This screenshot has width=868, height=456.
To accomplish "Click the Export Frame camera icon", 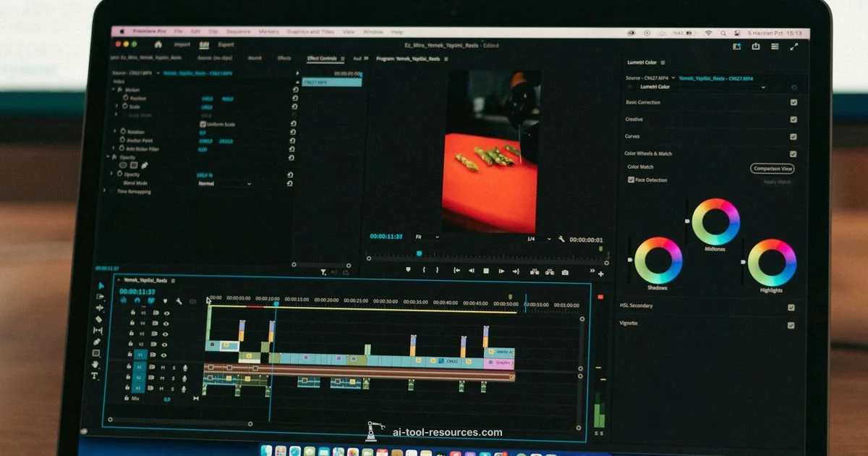I will click(x=564, y=271).
